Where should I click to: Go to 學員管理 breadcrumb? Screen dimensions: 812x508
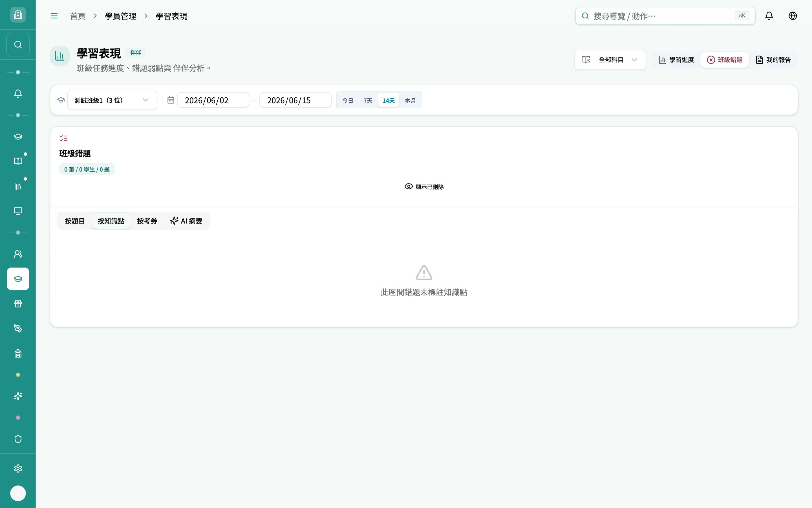[x=120, y=16]
